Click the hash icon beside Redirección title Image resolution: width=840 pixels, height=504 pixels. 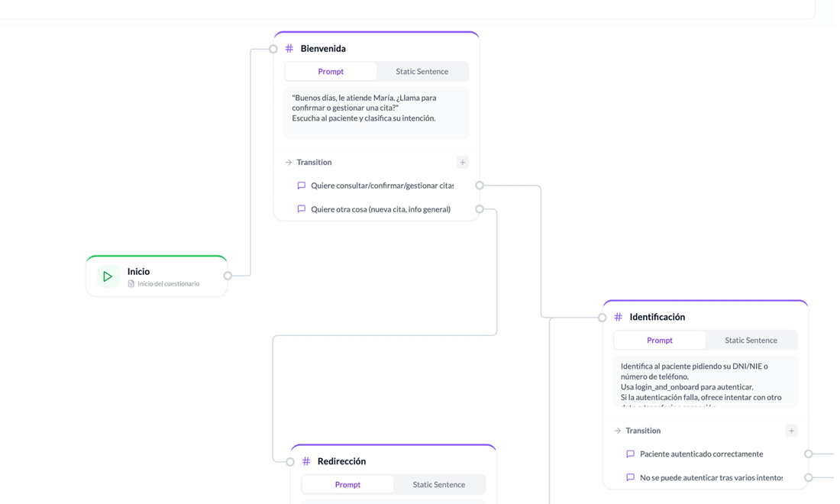point(306,461)
